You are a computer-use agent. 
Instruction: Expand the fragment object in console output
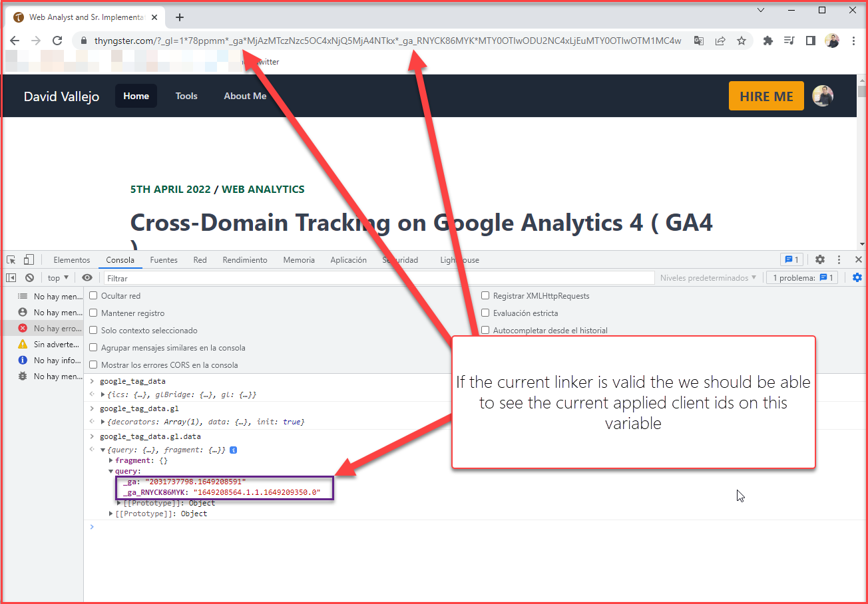(x=111, y=460)
